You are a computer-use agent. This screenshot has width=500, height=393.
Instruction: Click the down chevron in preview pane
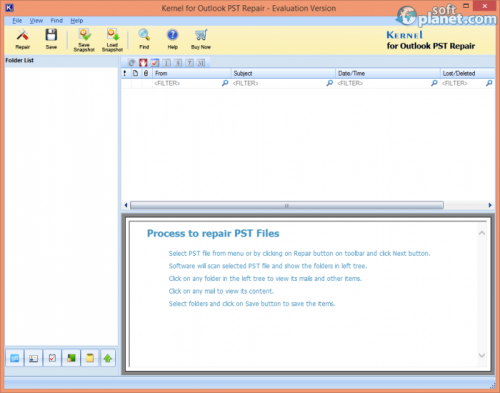tap(482, 355)
